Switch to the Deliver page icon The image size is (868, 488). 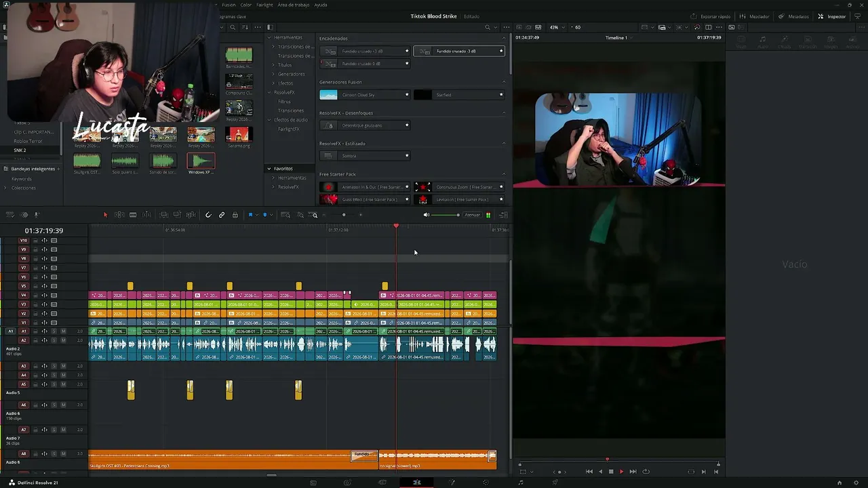[x=555, y=483]
